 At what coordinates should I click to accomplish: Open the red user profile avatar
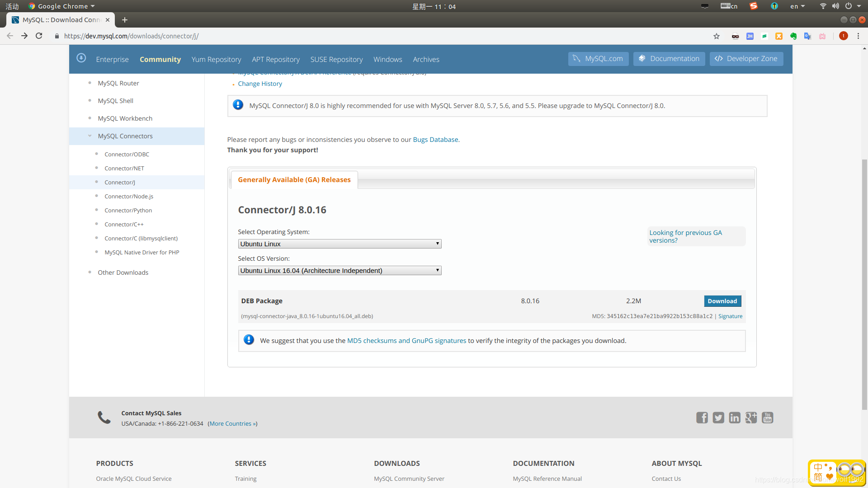point(843,36)
